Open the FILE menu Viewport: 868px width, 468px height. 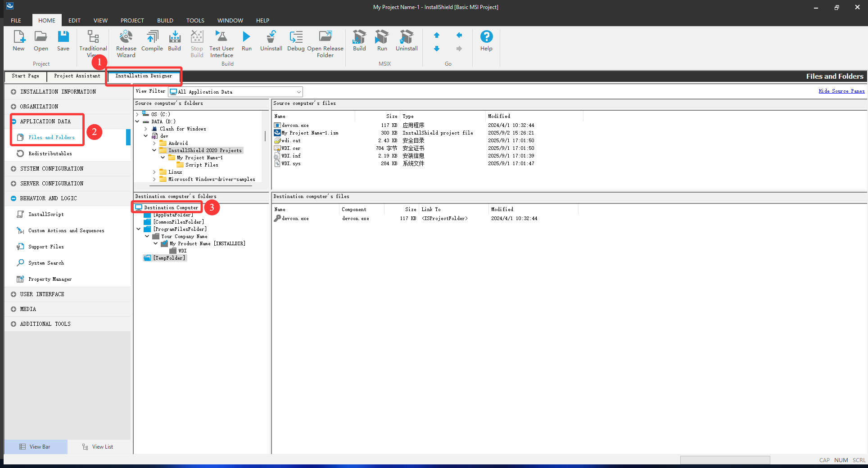coord(16,20)
